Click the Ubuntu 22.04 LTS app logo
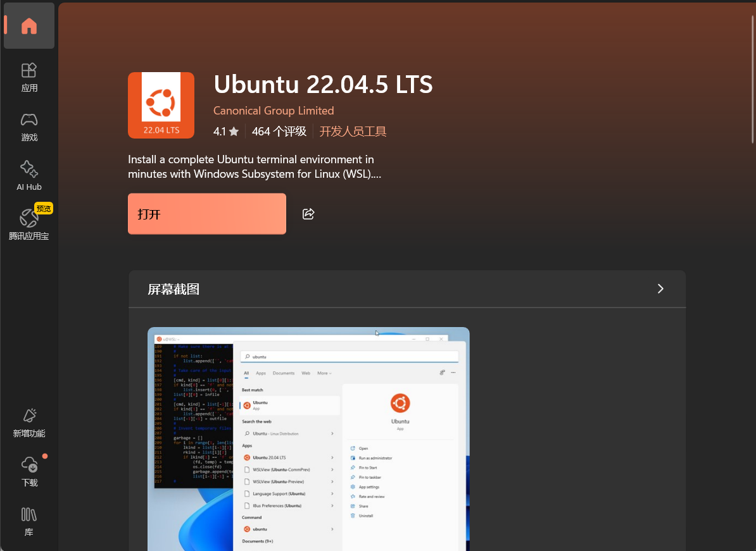 point(161,106)
